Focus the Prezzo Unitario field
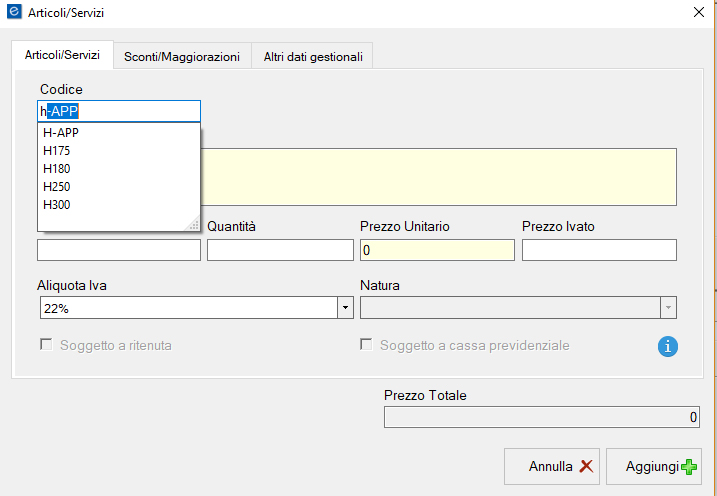 [437, 250]
